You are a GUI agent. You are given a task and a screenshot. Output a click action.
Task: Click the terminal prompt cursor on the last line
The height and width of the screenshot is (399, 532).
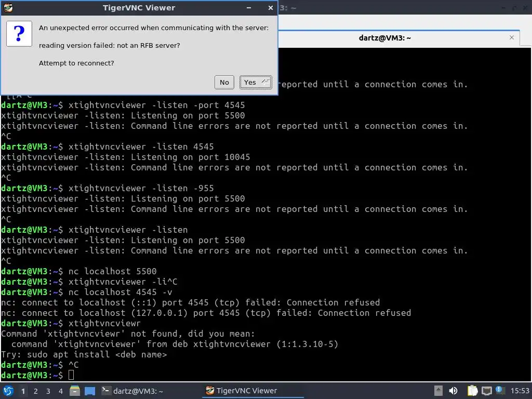tap(71, 375)
